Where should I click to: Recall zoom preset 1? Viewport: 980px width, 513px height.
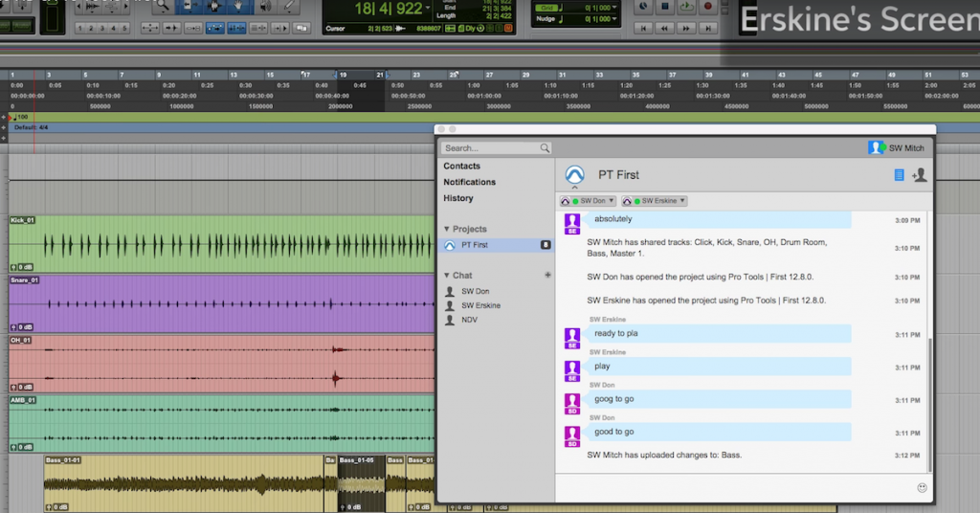click(x=80, y=28)
